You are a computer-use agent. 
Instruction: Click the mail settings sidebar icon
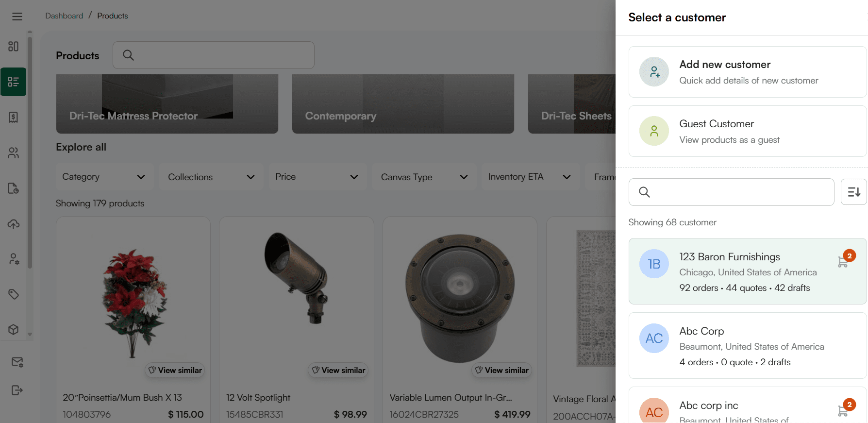pyautogui.click(x=17, y=362)
